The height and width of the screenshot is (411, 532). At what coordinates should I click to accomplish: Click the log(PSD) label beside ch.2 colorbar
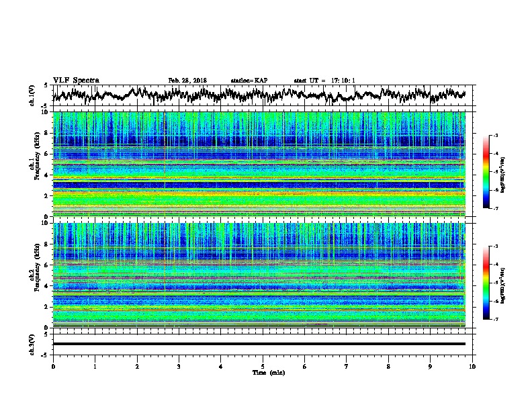coord(503,285)
